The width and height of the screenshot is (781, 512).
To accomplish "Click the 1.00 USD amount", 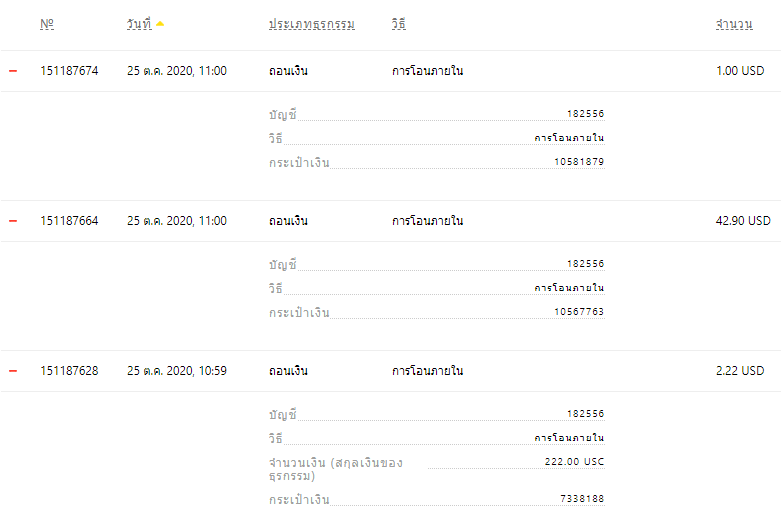I will pos(740,71).
